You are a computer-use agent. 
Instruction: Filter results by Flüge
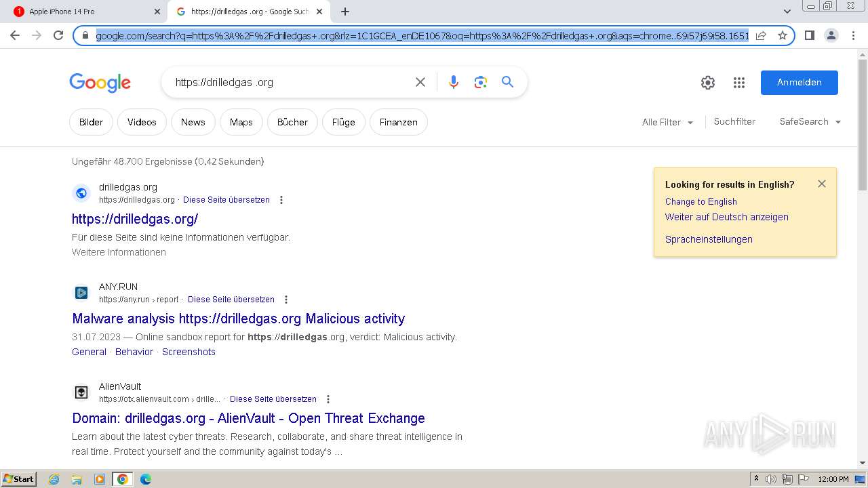pos(343,122)
